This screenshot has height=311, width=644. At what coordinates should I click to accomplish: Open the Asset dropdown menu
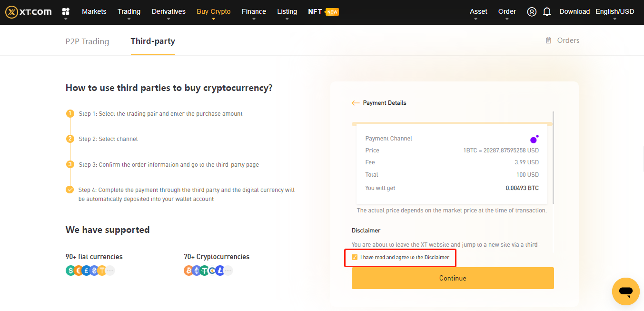(478, 11)
